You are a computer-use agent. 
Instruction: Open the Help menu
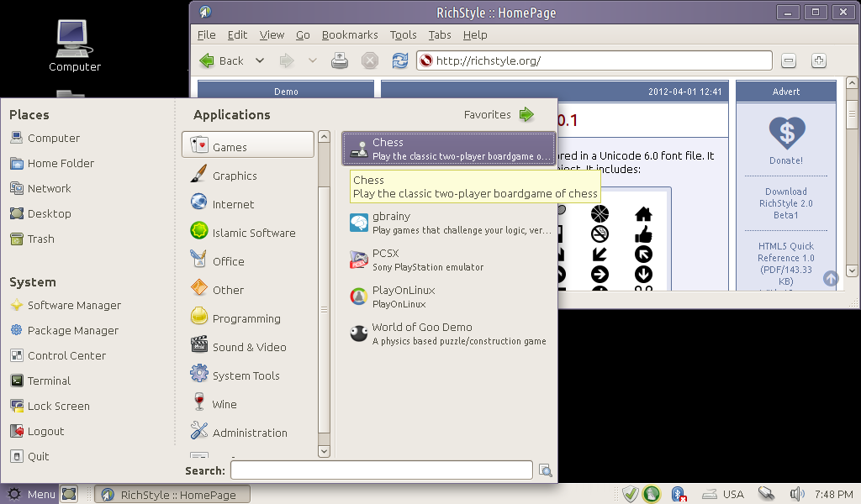pos(475,34)
